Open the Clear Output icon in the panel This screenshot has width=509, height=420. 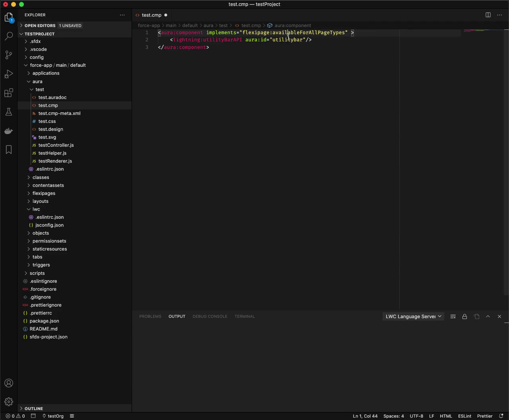[453, 316]
